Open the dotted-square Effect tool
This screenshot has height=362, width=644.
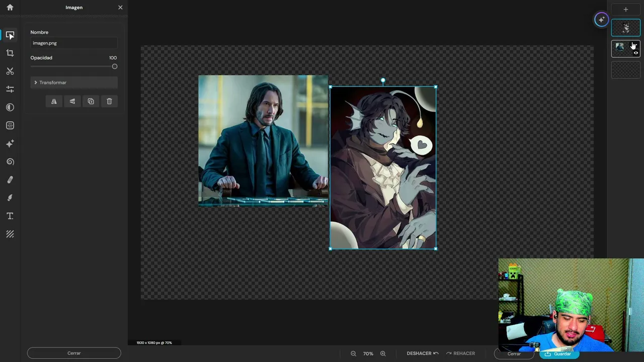pos(10,125)
